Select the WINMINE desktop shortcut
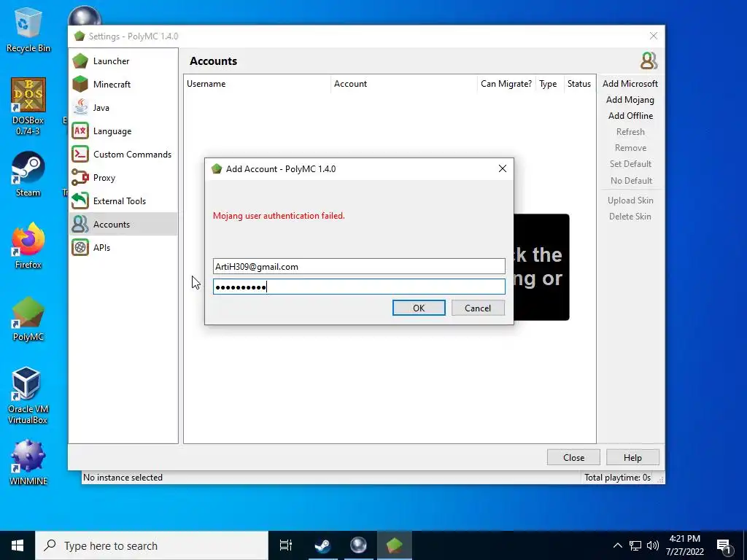 (28, 462)
